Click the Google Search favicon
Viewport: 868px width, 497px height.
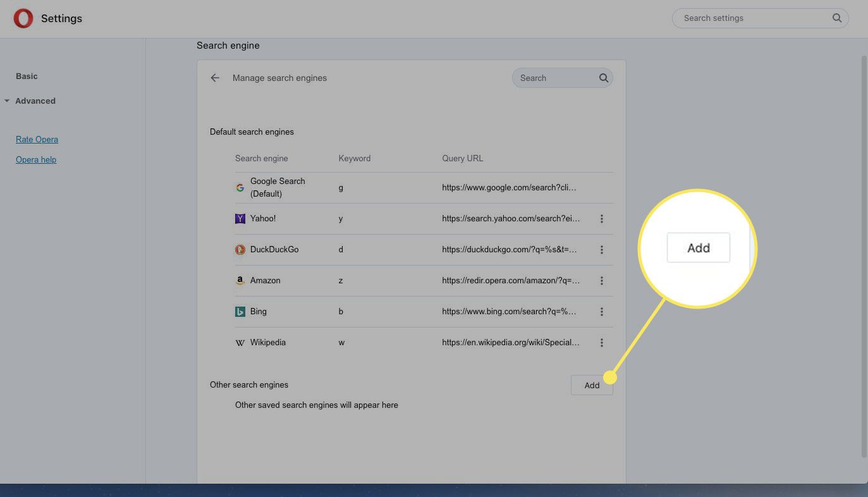(240, 188)
